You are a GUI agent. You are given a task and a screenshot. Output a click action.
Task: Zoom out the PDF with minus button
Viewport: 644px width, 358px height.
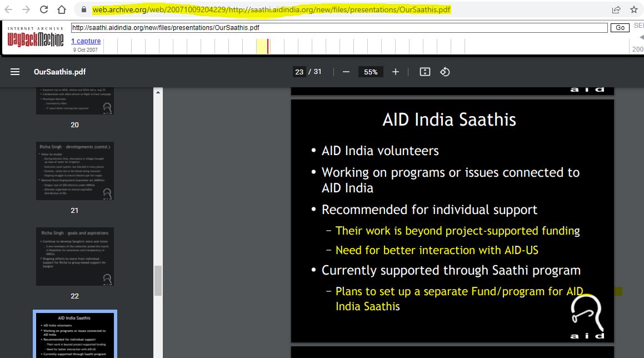(346, 72)
